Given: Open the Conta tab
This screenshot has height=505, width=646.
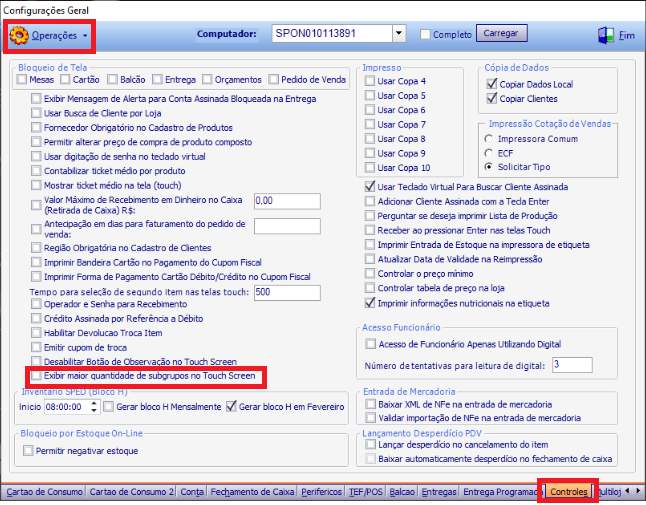Looking at the screenshot, I should [192, 492].
